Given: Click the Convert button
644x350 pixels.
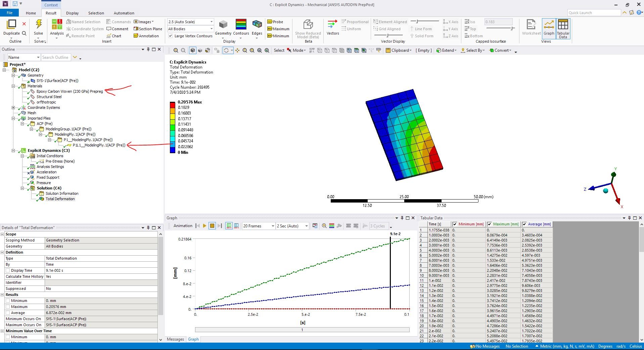Looking at the screenshot, I should pyautogui.click(x=500, y=50).
